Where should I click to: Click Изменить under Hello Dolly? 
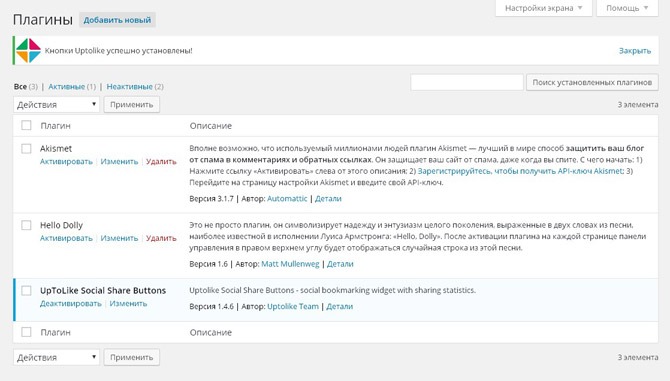(x=119, y=238)
